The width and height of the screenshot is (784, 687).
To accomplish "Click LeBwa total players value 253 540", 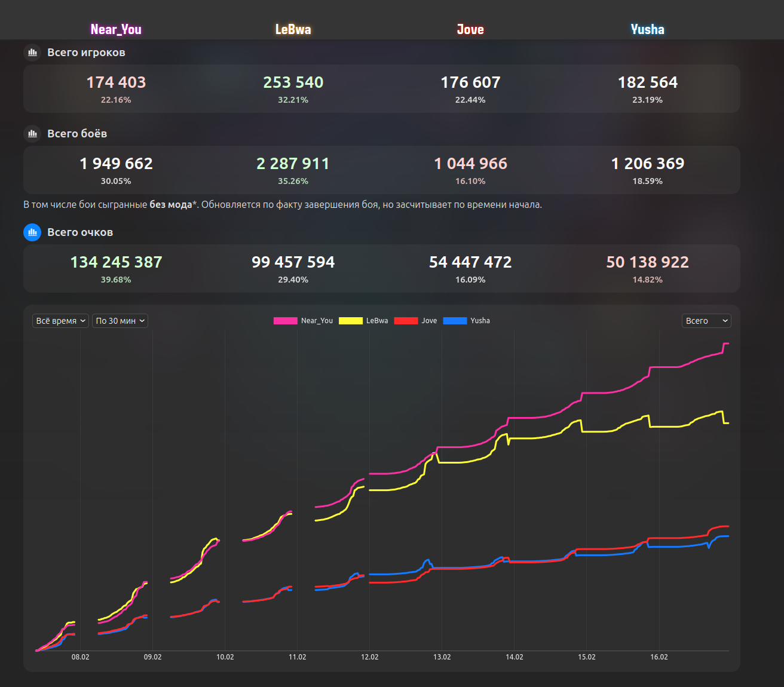I will coord(293,82).
